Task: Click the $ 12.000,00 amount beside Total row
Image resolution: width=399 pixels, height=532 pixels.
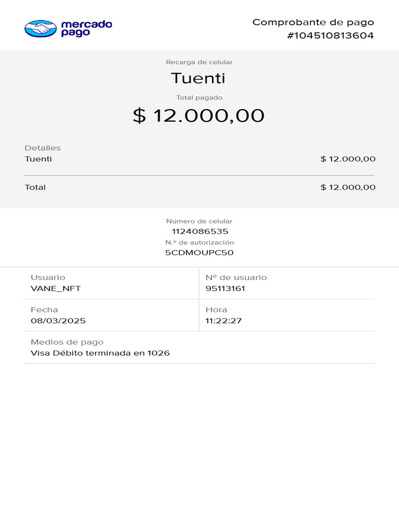Action: pos(348,187)
